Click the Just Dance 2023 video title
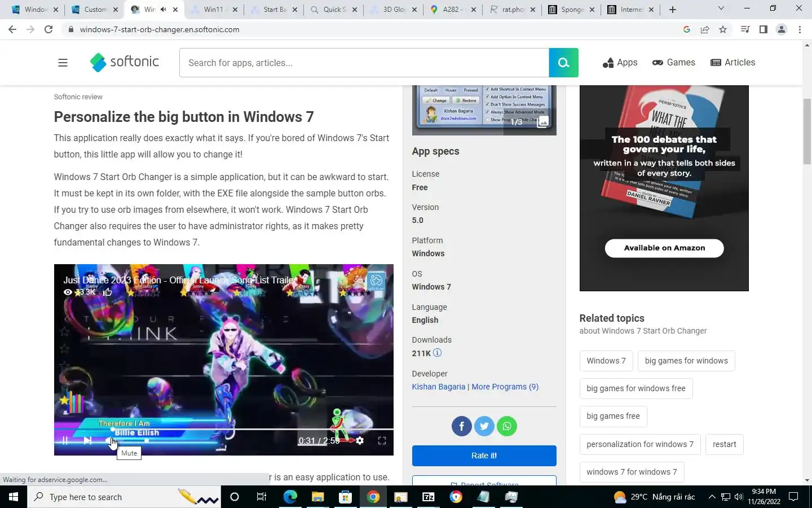Screen dimensions: 812x508 point(180,280)
